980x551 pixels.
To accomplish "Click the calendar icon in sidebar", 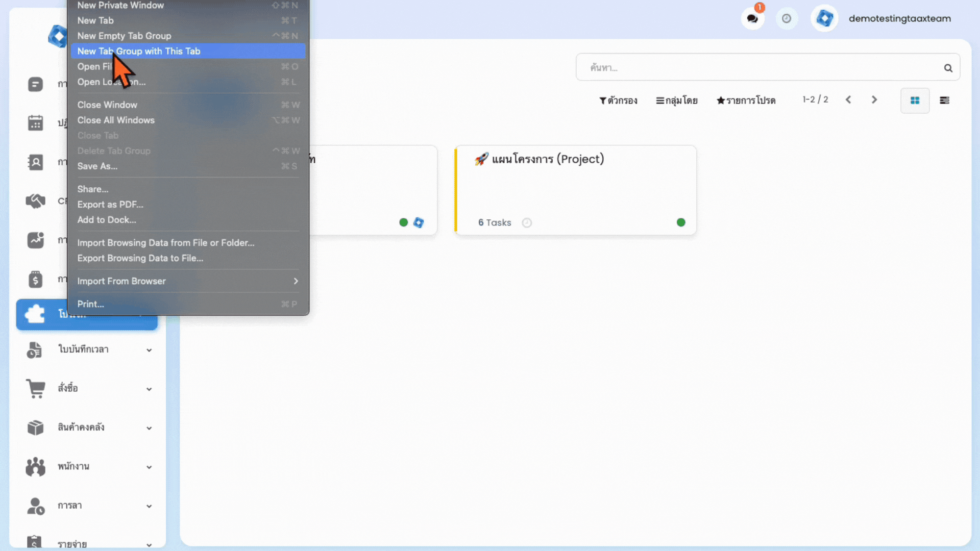I will tap(35, 123).
